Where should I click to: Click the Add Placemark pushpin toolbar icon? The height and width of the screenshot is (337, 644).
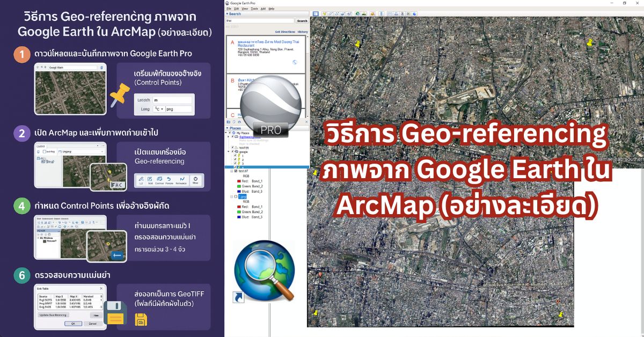pos(325,13)
